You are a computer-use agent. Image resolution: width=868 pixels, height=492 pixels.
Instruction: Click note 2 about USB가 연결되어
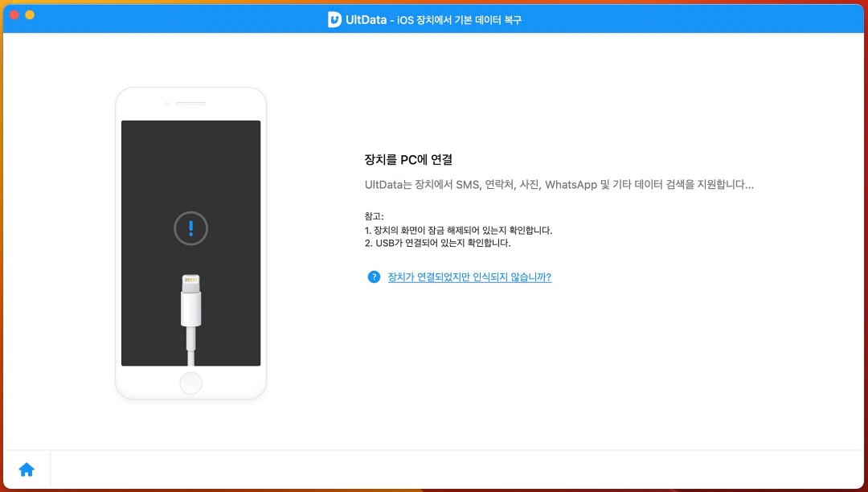(x=437, y=243)
